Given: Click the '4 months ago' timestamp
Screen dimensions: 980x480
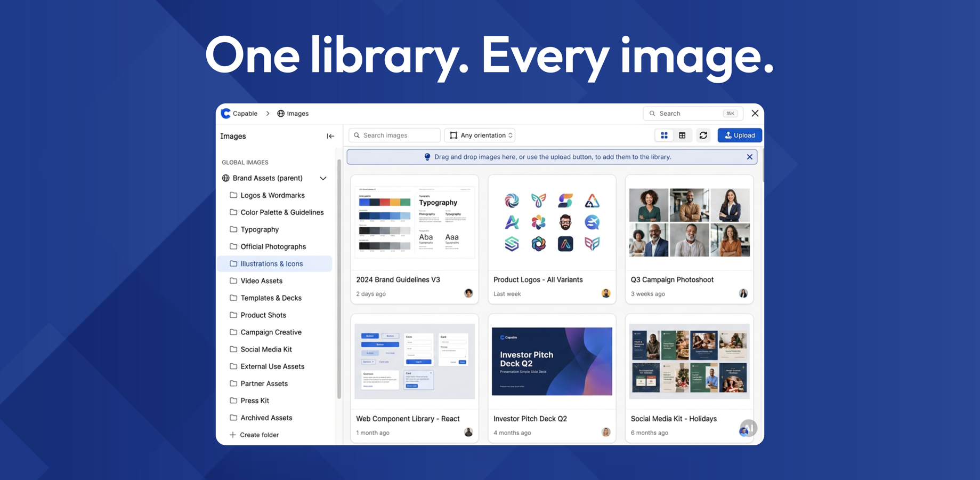Looking at the screenshot, I should (x=512, y=433).
